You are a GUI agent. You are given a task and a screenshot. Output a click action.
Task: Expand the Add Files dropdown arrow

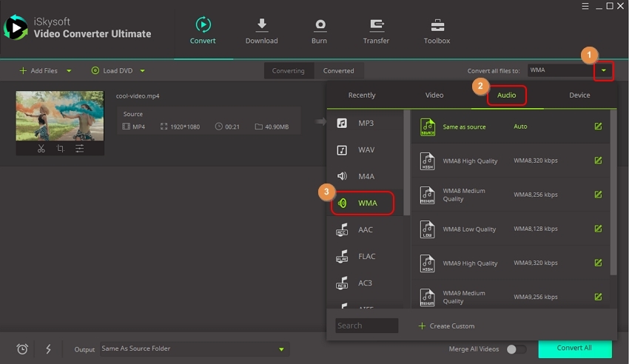tap(70, 71)
